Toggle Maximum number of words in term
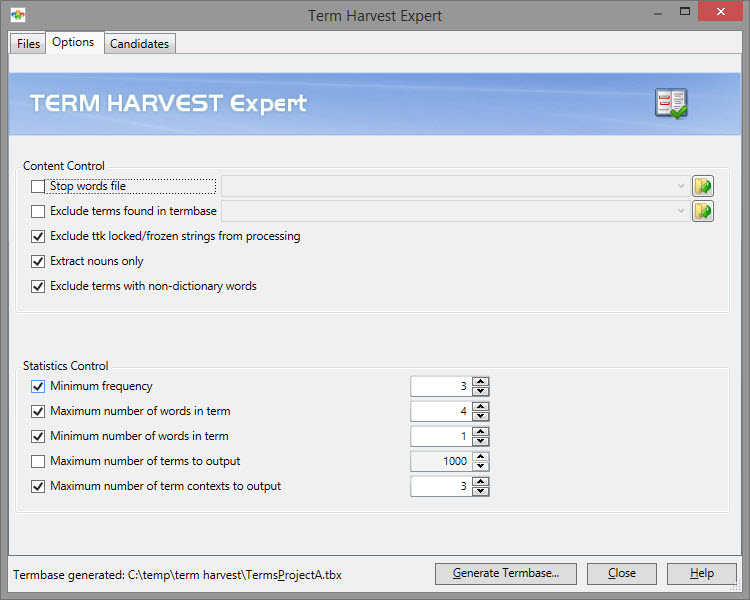 [38, 411]
